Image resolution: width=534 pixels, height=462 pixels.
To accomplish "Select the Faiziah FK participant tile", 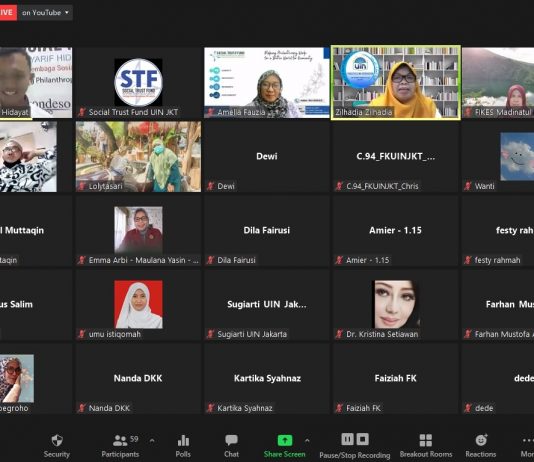I will point(396,379).
